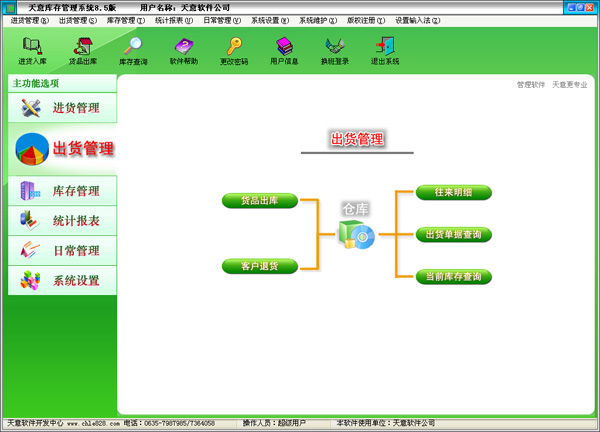Screen dimensions: 600x432
Task: Open the 进货管理 menu
Action: point(29,20)
